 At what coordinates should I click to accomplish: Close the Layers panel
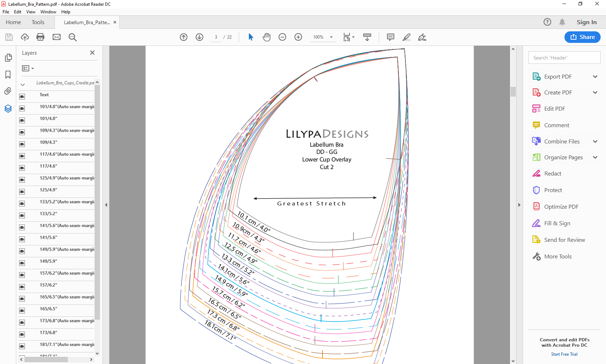(92, 53)
